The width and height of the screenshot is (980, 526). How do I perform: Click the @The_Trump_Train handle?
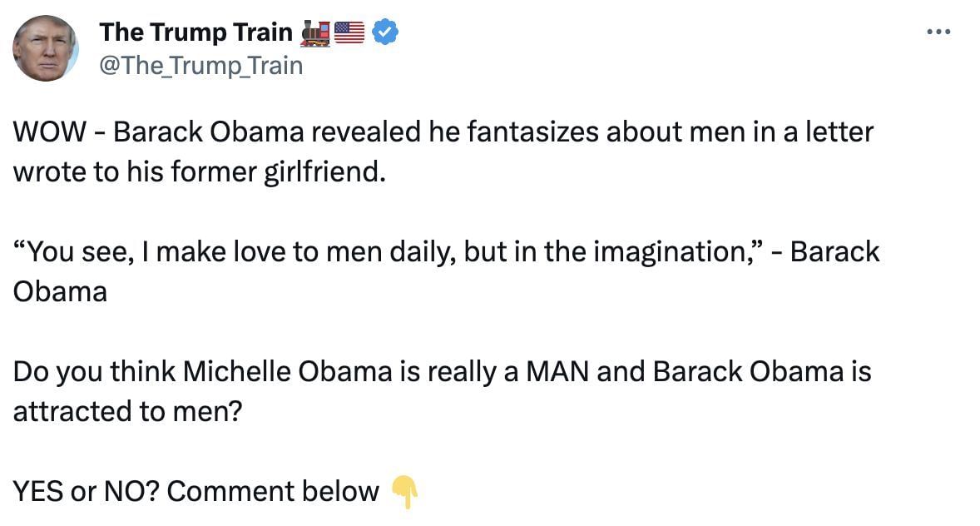click(201, 65)
